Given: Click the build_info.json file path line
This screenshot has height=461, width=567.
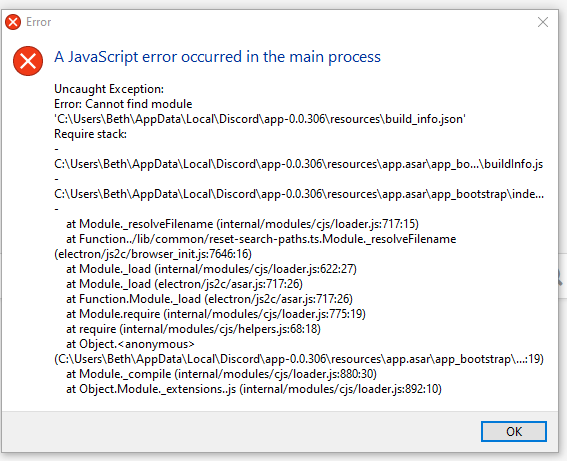Looking at the screenshot, I should 260,119.
